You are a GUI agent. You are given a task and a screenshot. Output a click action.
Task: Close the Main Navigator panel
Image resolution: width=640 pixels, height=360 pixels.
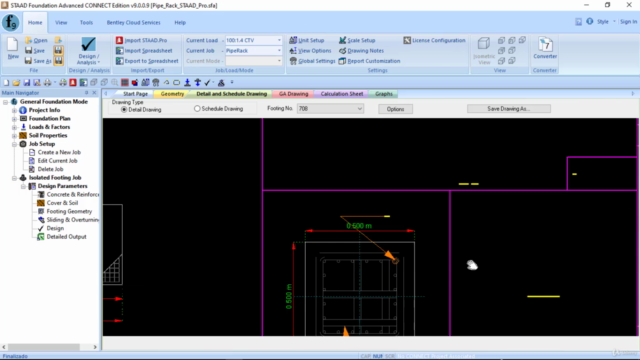point(94,93)
